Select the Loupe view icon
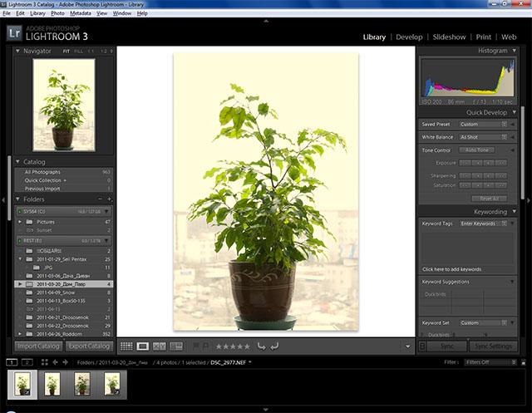The image size is (532, 413). coord(142,347)
